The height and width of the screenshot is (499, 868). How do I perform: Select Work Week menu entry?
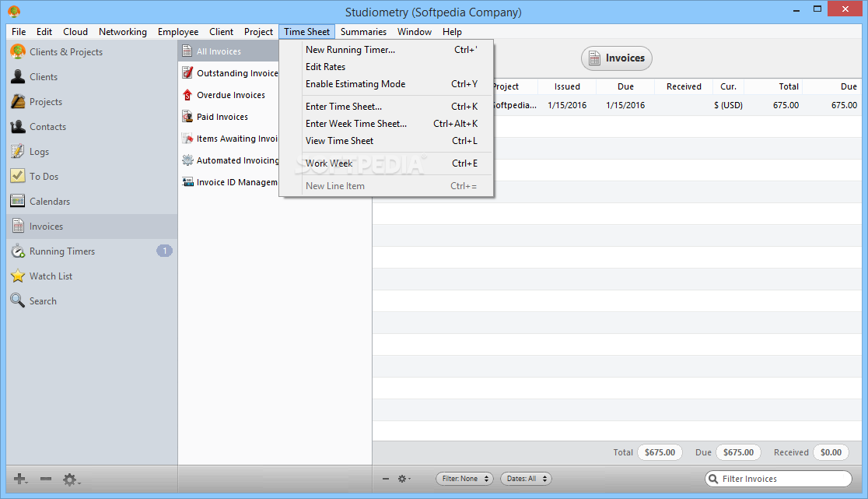[x=387, y=163]
